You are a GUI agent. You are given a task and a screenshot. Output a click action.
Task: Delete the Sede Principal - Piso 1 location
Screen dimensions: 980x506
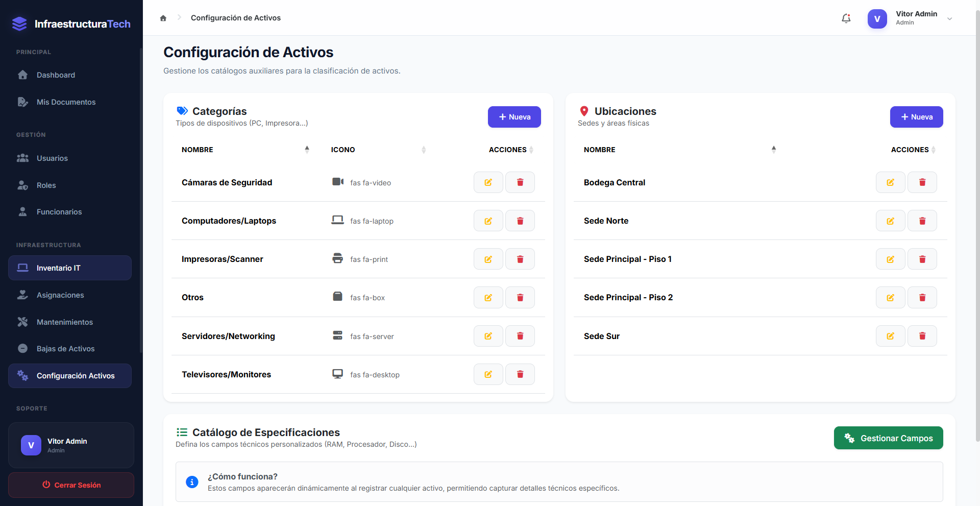922,259
